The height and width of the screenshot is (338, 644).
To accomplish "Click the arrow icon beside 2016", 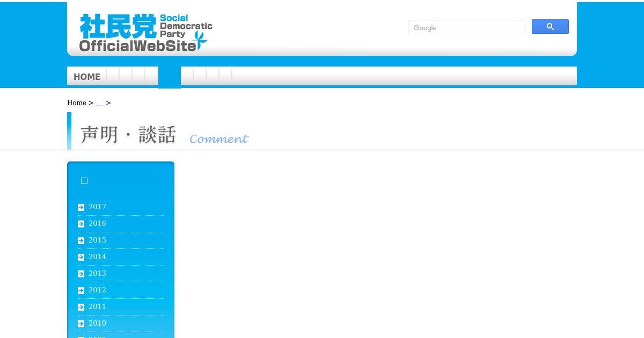I will click(x=81, y=224).
